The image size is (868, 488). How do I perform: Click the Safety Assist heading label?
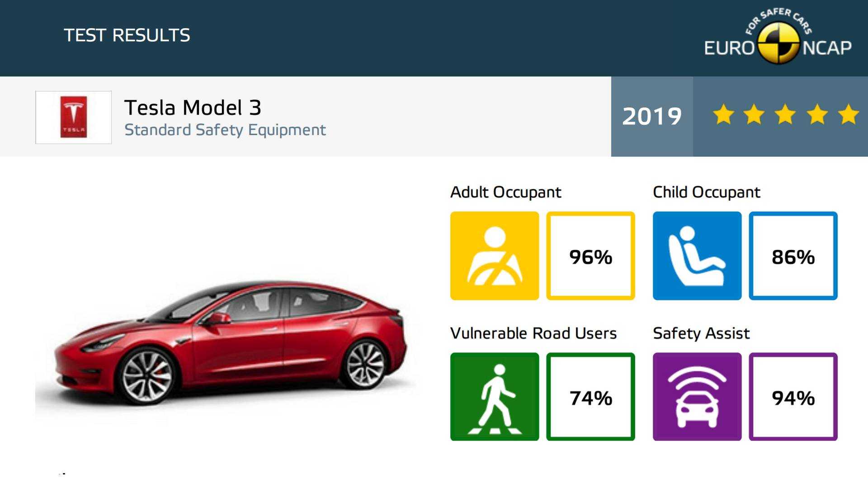point(701,333)
